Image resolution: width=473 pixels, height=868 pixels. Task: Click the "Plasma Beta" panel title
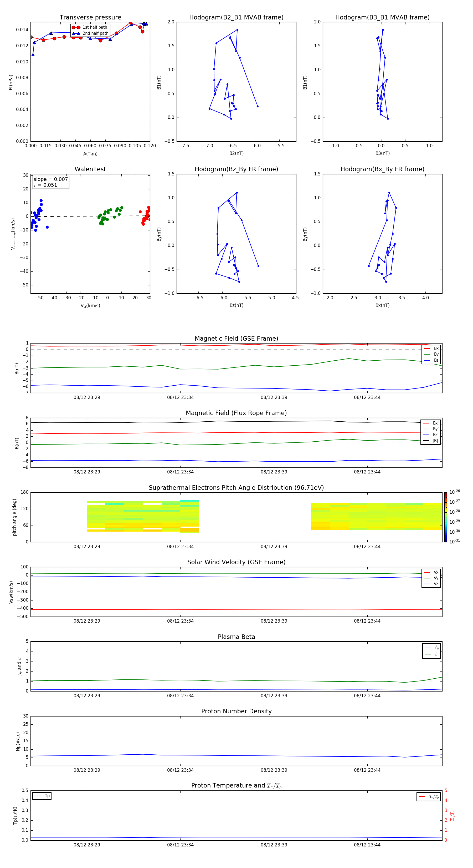point(236,637)
